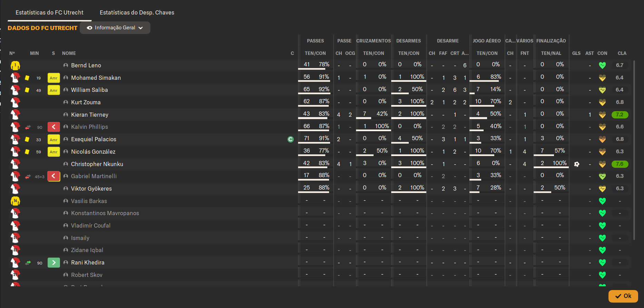
Task: Sort by the MIN column header
Action: point(34,53)
